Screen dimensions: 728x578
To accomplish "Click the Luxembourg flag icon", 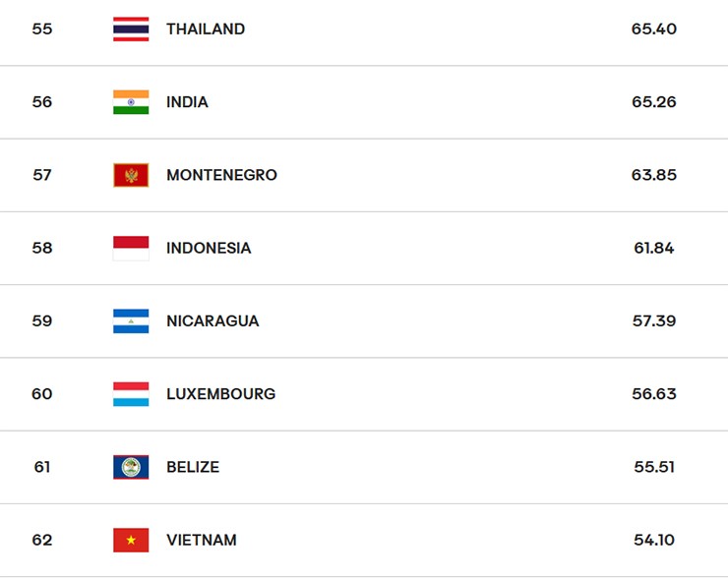I will [x=131, y=394].
